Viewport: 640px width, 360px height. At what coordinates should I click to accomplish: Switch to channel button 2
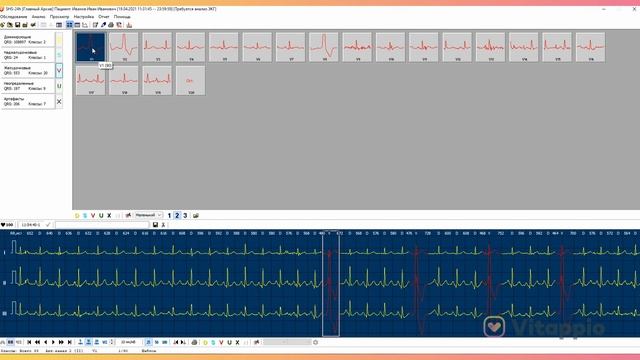[177, 216]
